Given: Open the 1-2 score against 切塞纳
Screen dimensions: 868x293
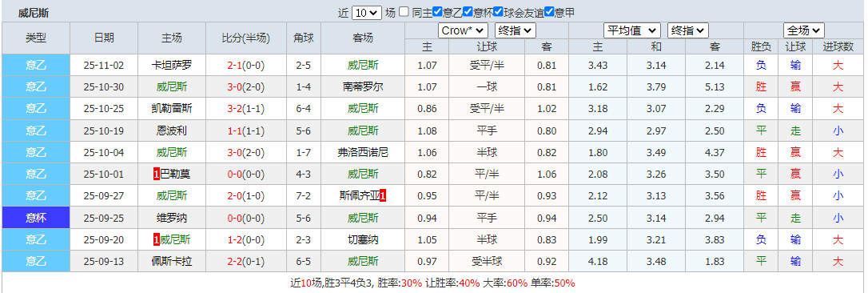Looking at the screenshot, I should coord(236,239).
